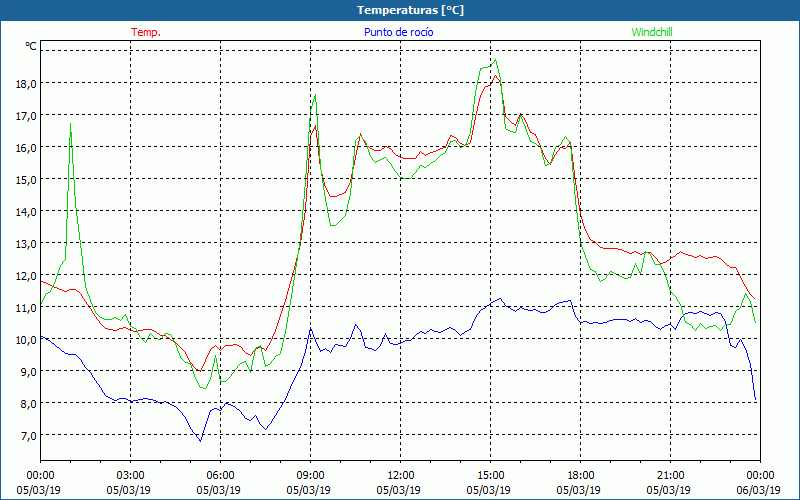
Task: Click the 7,0 y-axis value
Action: (x=29, y=435)
